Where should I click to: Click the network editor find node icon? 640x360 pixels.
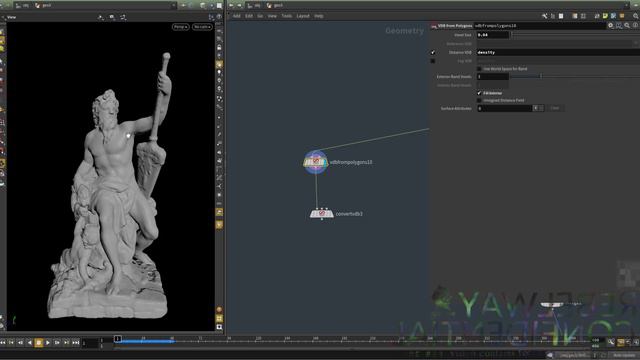coord(636,16)
